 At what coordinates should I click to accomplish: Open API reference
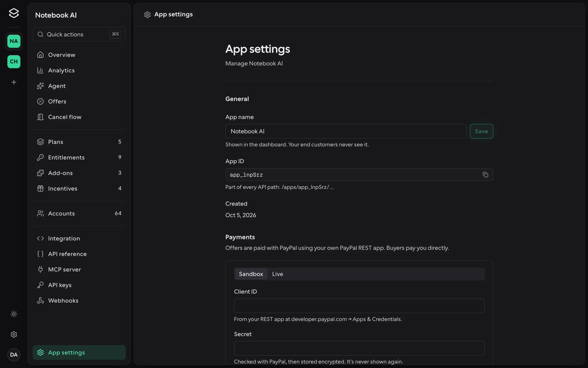coord(79,254)
